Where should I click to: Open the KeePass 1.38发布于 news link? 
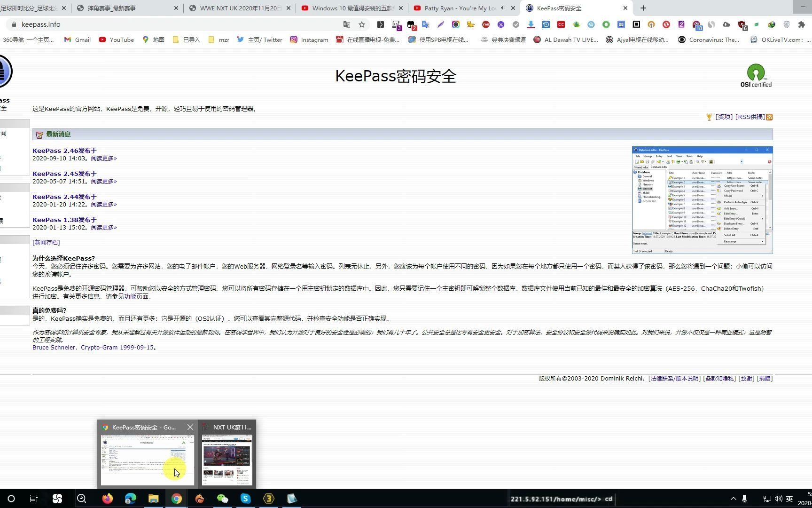64,220
